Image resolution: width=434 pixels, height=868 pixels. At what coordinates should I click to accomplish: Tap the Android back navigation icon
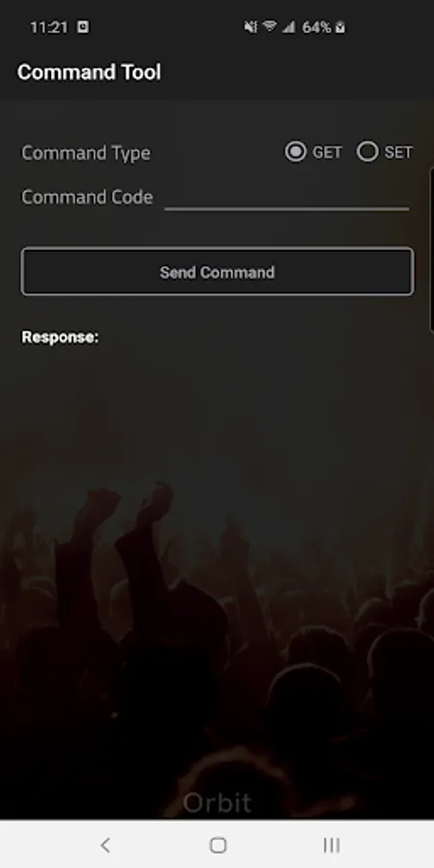coord(105,845)
